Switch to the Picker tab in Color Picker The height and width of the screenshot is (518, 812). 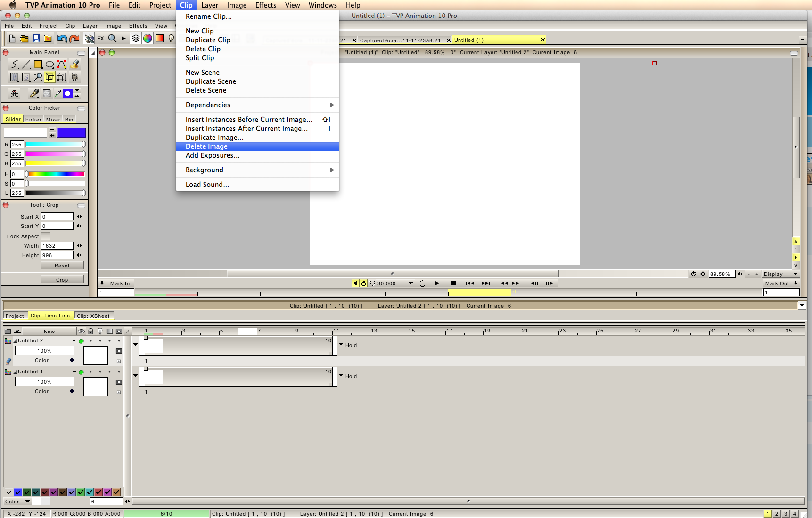pos(33,120)
